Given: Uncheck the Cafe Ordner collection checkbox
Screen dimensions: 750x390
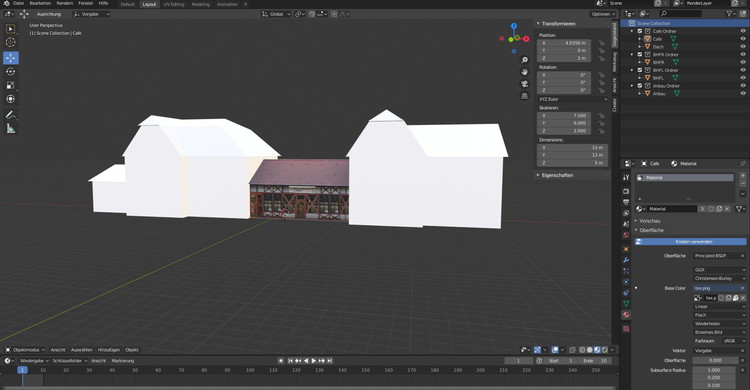Looking at the screenshot, I should click(640, 31).
